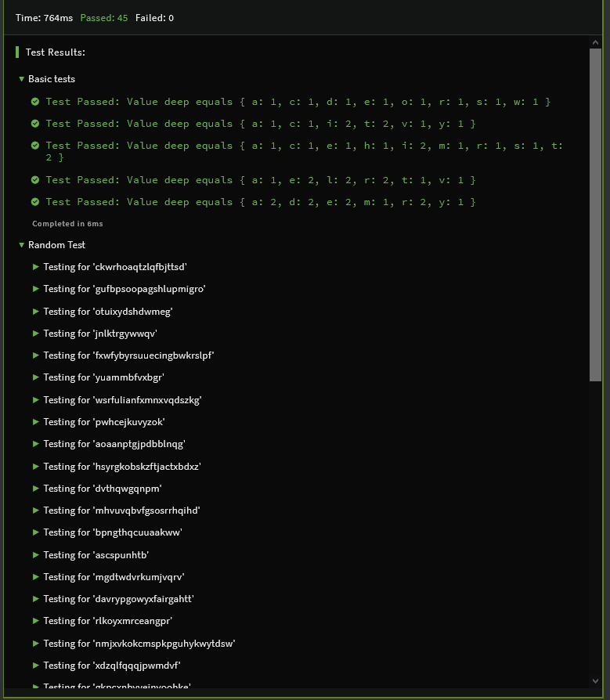Collapse the Basic tests section

[21, 79]
